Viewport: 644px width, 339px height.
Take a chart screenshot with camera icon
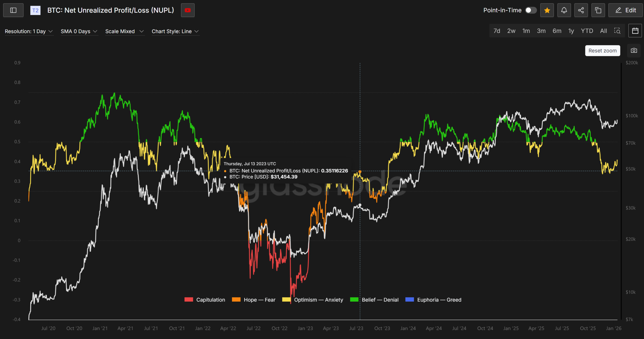pos(634,51)
